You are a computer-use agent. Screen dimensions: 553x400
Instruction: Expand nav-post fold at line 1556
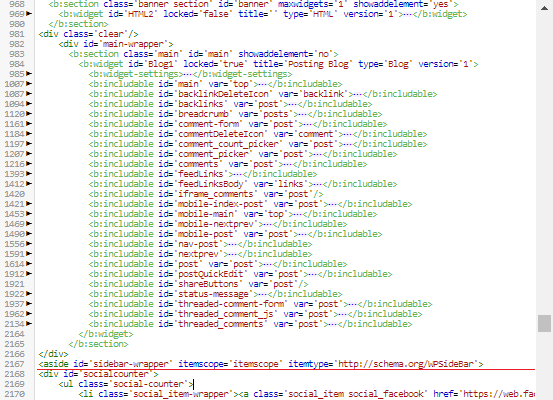(29, 244)
